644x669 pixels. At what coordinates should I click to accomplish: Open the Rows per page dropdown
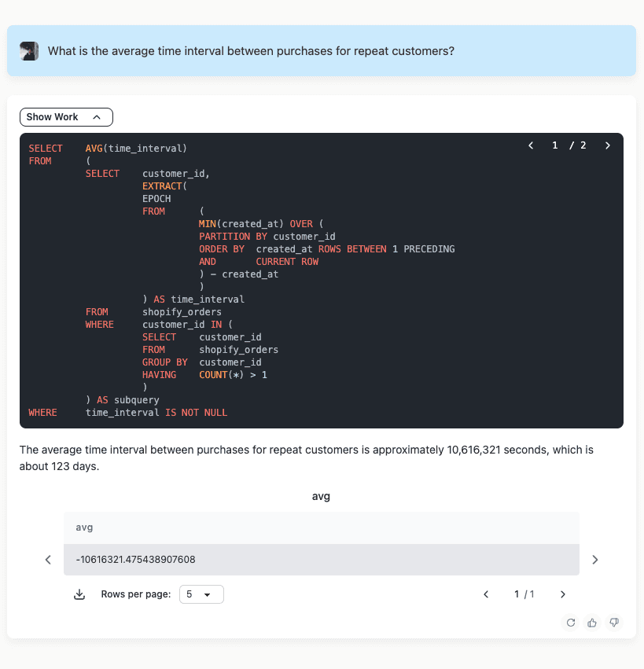pos(201,594)
